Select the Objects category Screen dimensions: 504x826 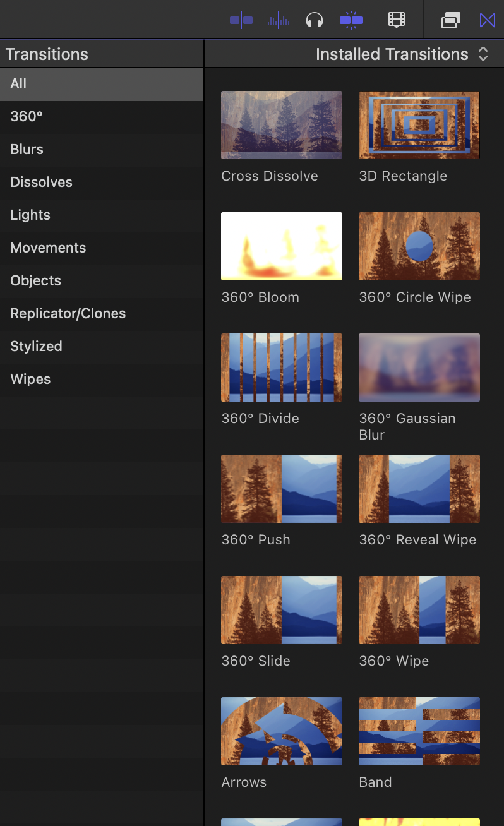[102, 280]
